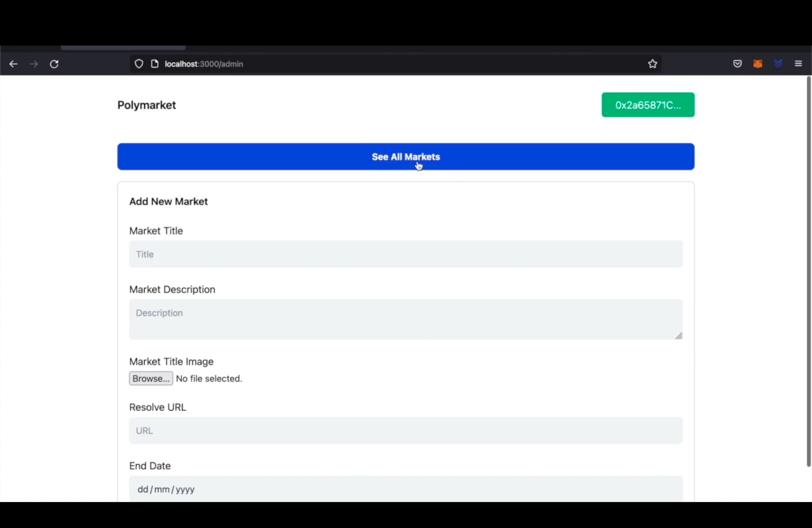Screen dimensions: 812x528
Task: Click the browser forward arrow
Action: pos(34,64)
